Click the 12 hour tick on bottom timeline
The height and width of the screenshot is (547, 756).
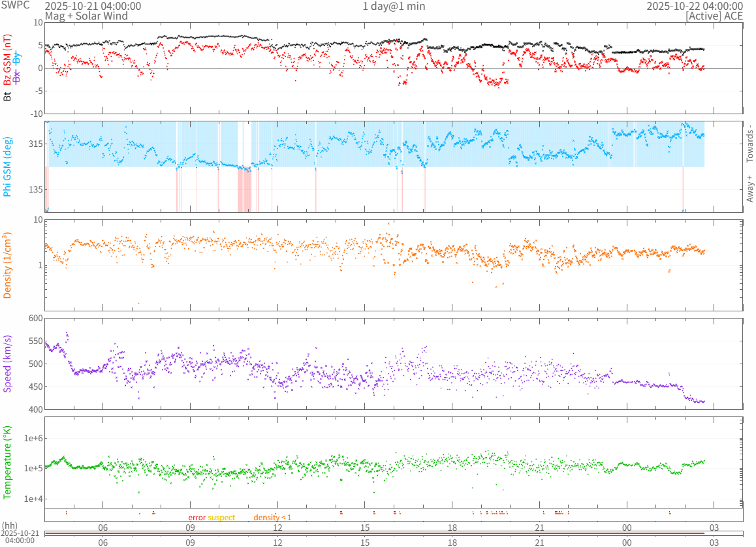pos(277,542)
